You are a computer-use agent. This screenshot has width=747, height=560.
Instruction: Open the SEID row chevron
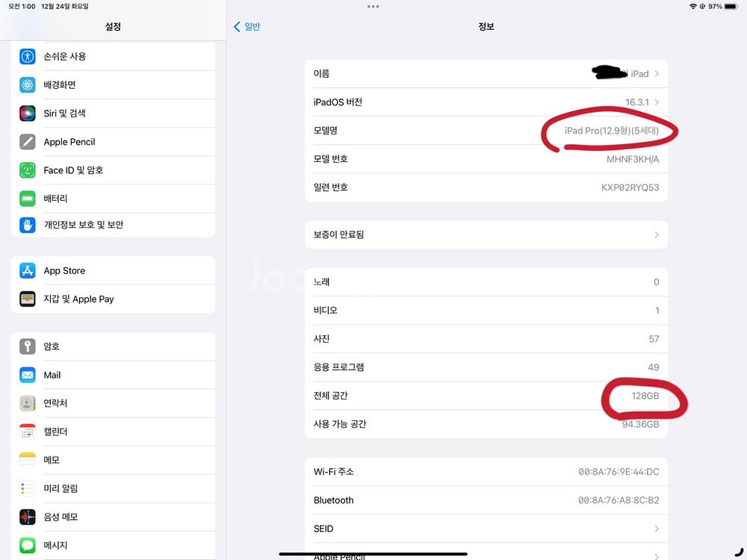[657, 529]
